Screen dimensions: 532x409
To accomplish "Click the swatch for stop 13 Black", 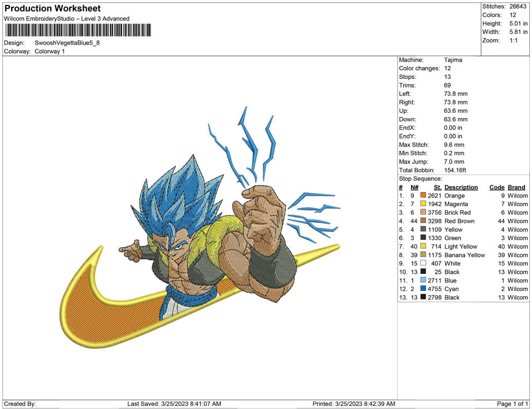I will (x=423, y=297).
